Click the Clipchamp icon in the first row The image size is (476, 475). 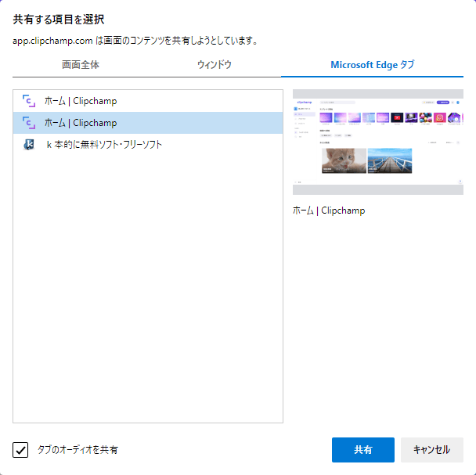tap(29, 101)
